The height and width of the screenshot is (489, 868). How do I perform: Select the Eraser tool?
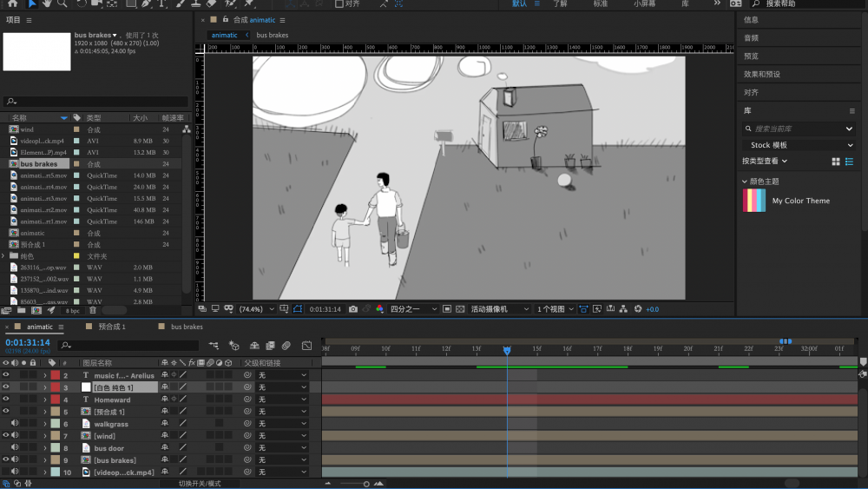click(211, 3)
